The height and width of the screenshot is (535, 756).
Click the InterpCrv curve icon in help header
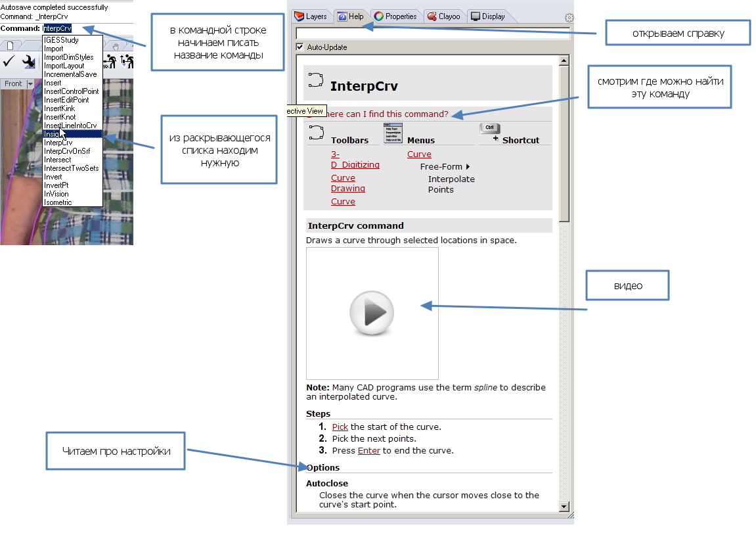[316, 80]
